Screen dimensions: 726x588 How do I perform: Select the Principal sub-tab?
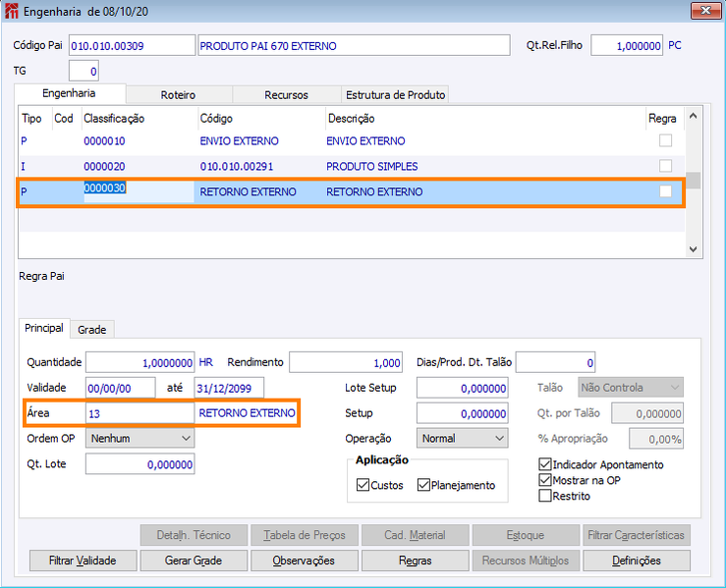44,328
